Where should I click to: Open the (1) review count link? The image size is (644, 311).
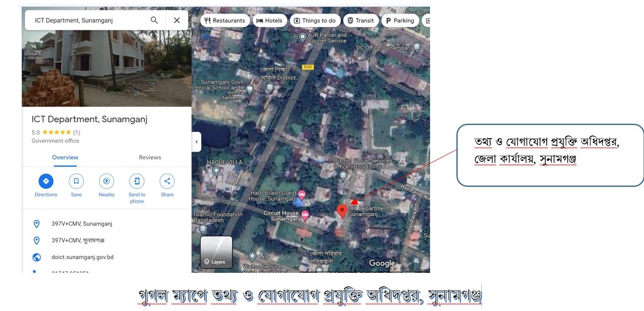76,132
